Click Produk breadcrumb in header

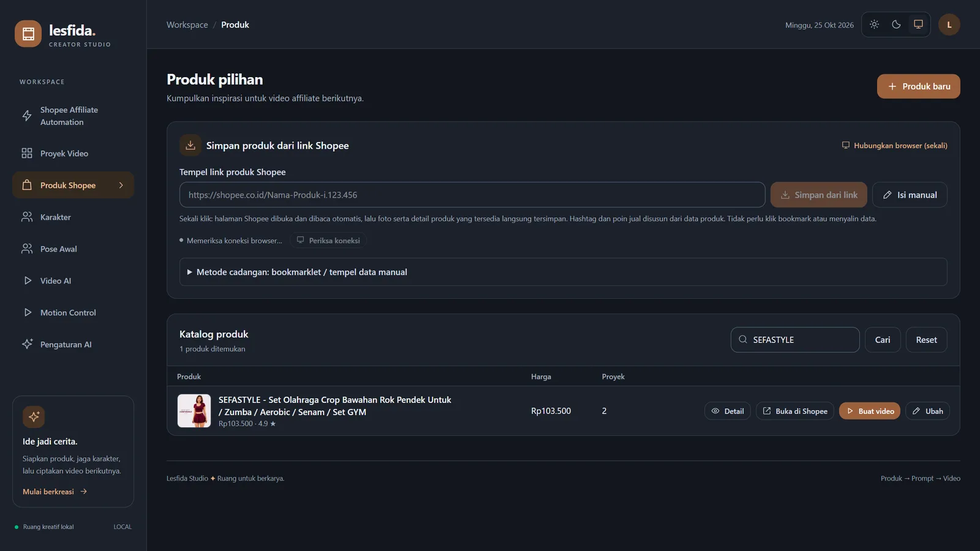point(235,25)
